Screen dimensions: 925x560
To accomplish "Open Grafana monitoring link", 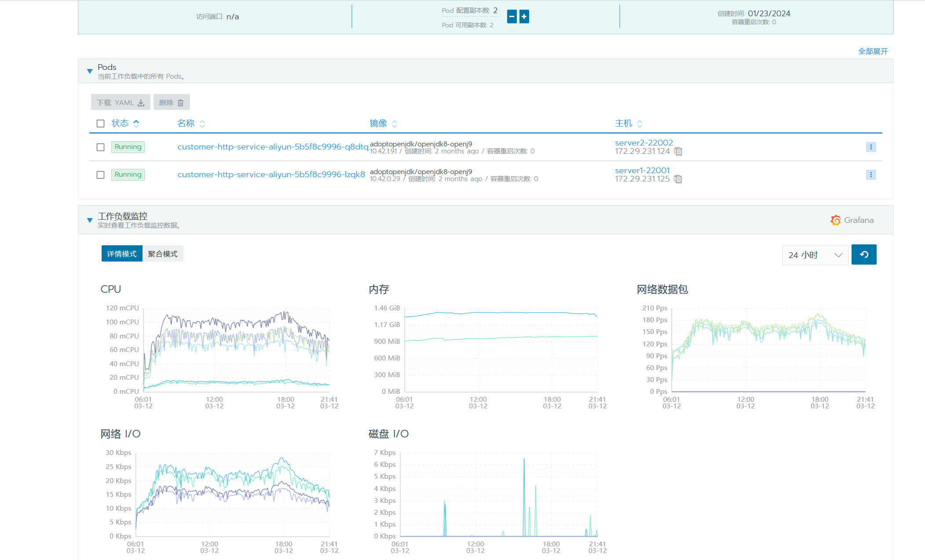I will 852,220.
